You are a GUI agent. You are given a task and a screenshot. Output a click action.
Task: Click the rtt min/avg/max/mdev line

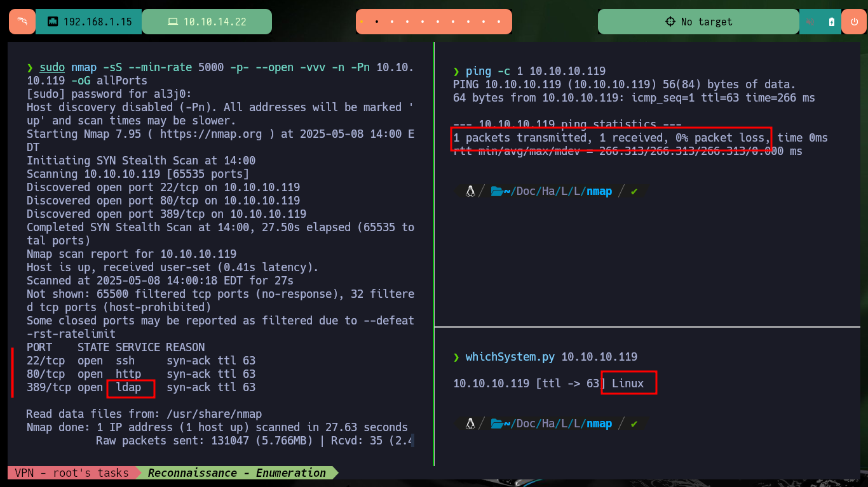(x=628, y=151)
